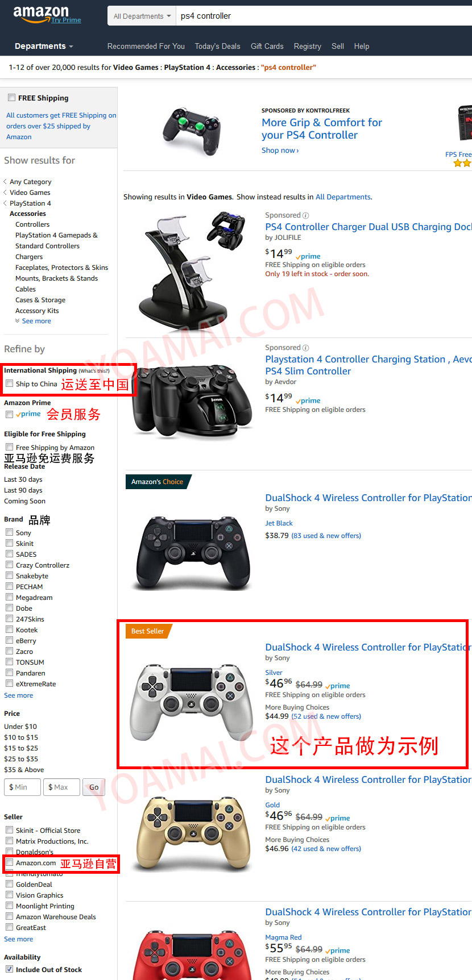Check the Ship to China option

pos(9,383)
